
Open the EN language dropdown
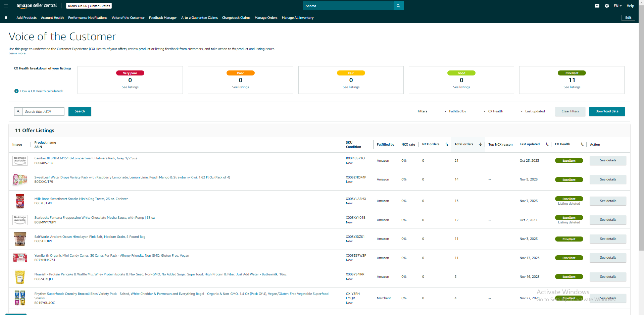click(x=617, y=6)
